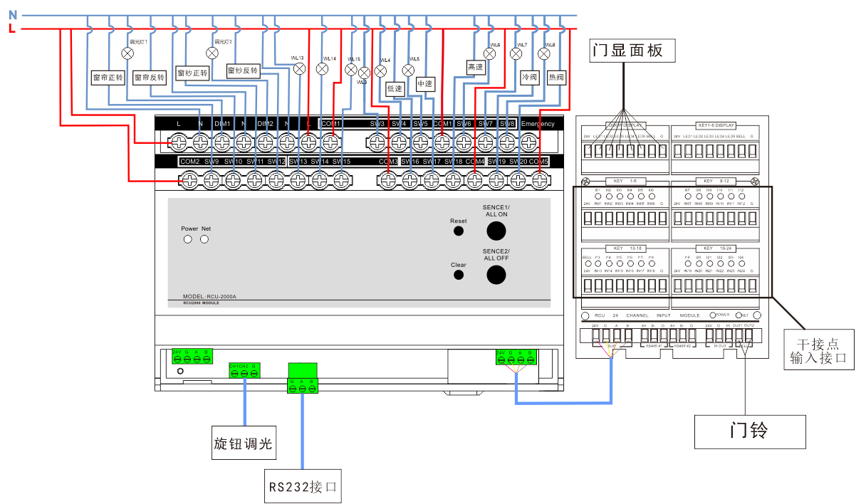Image resolution: width=861 pixels, height=504 pixels.
Task: Click the Net indicator LED on RCU-2000A
Action: [x=204, y=239]
